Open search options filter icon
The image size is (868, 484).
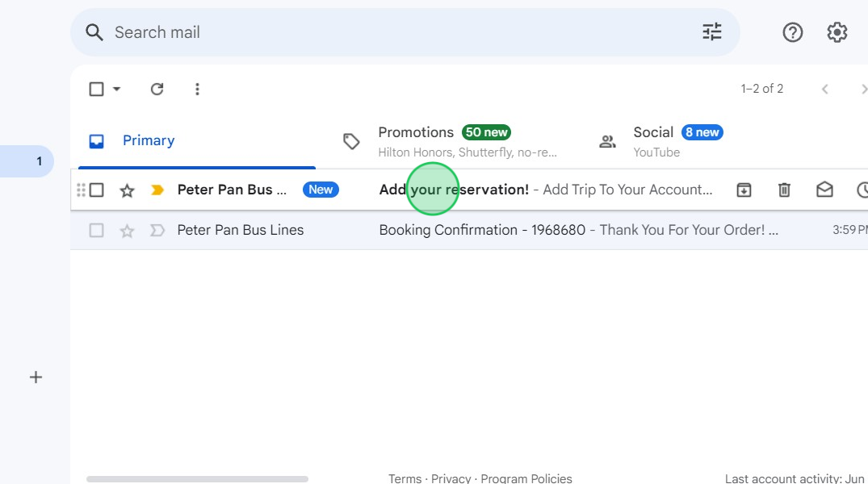[711, 32]
